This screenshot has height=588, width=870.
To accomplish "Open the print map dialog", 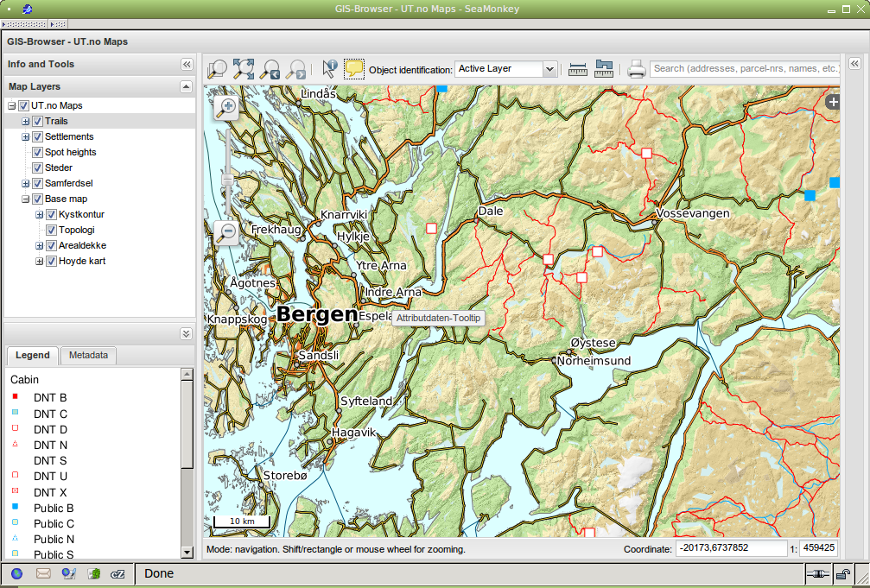I will 637,69.
